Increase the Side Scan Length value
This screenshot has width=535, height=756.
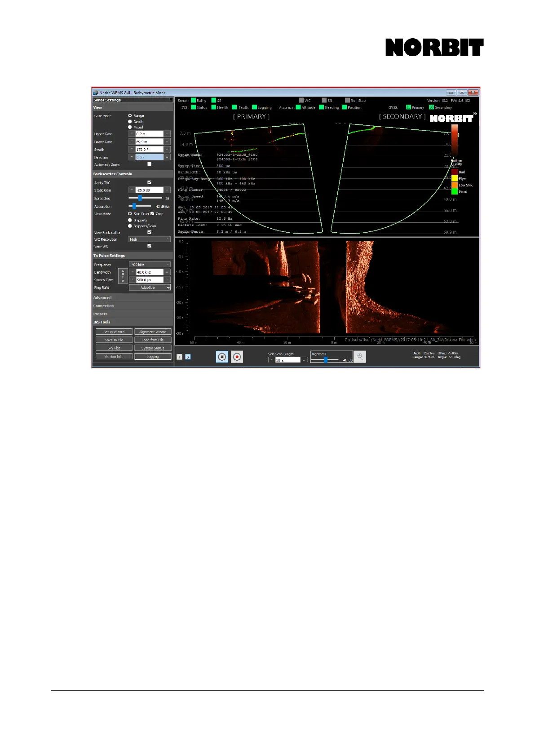coord(304,360)
